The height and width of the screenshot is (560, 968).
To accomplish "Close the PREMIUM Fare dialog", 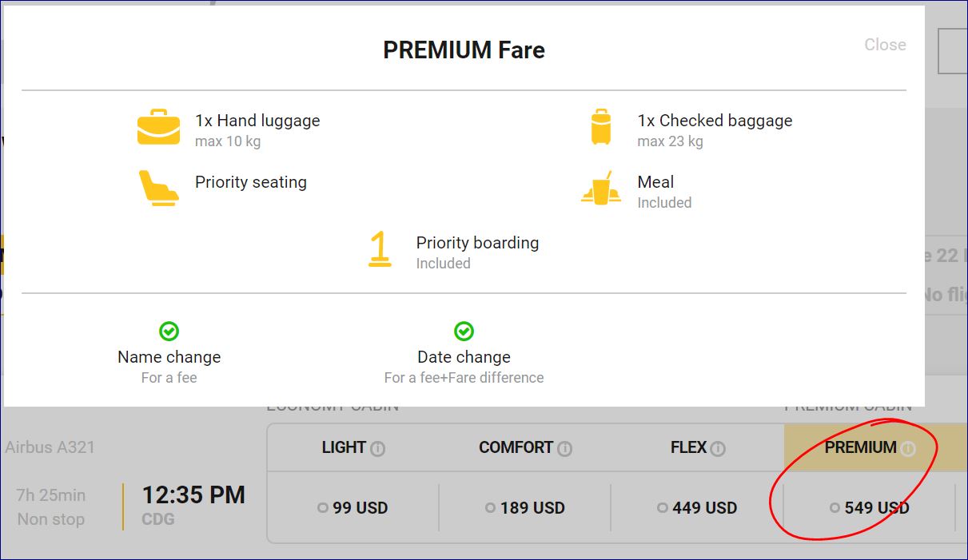I will click(885, 45).
